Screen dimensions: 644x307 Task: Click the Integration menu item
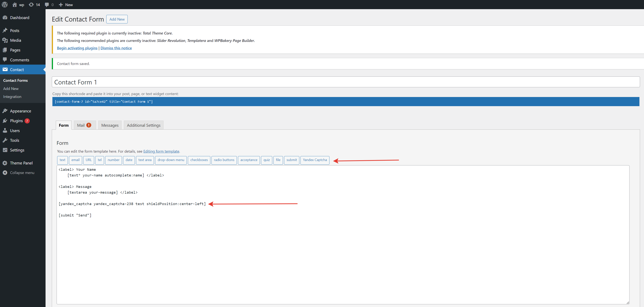pos(12,96)
